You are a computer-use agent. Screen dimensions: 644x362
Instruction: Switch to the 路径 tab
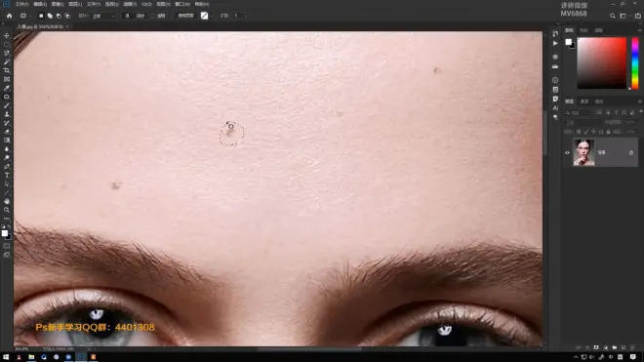[599, 101]
